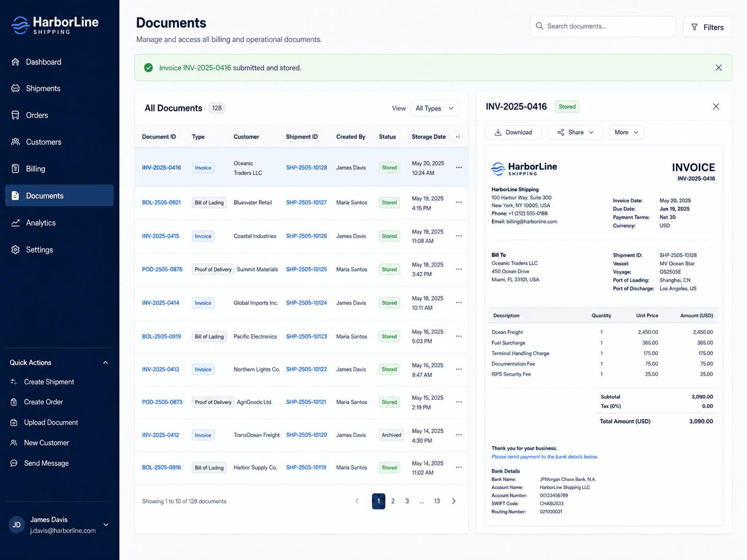The width and height of the screenshot is (747, 560).
Task: Close the INV-2025-0416 preview panel
Action: coord(716,106)
